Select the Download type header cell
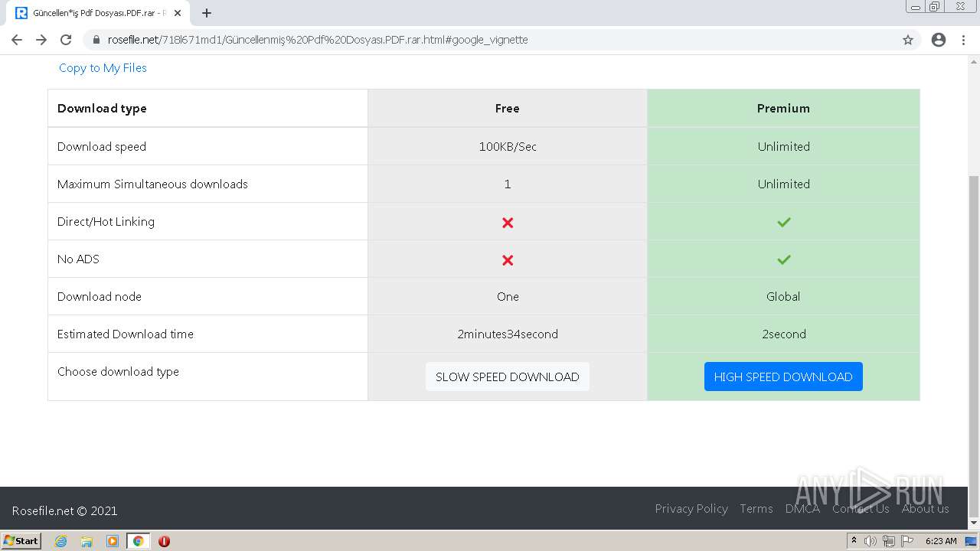This screenshot has width=980, height=551. [207, 108]
